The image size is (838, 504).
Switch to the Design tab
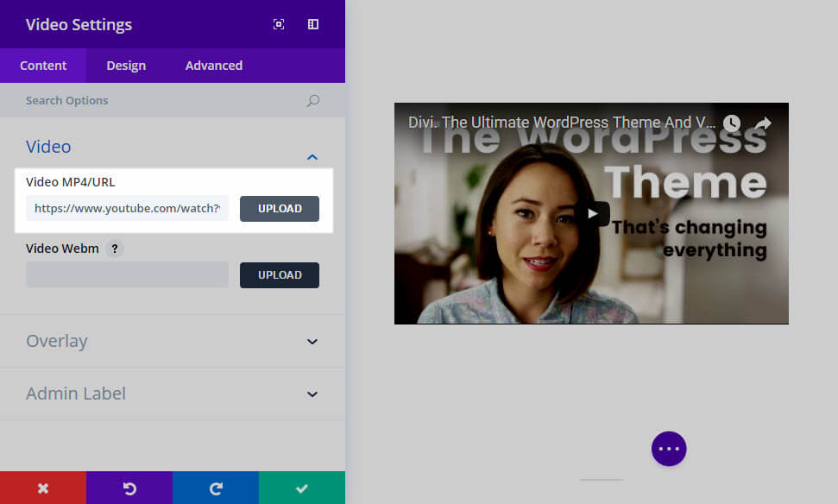point(126,66)
